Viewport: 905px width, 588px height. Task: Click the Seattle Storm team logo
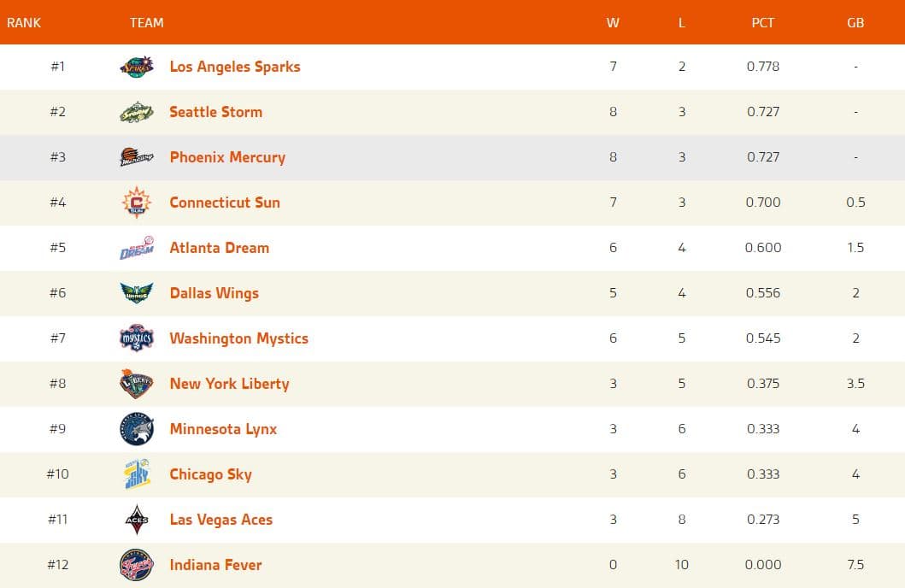pos(136,112)
